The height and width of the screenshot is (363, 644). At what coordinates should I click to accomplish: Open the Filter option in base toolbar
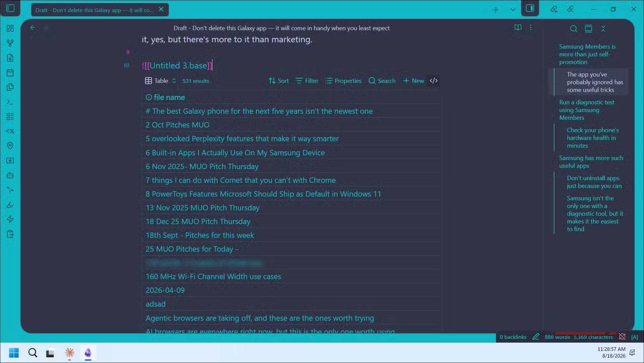(x=307, y=80)
